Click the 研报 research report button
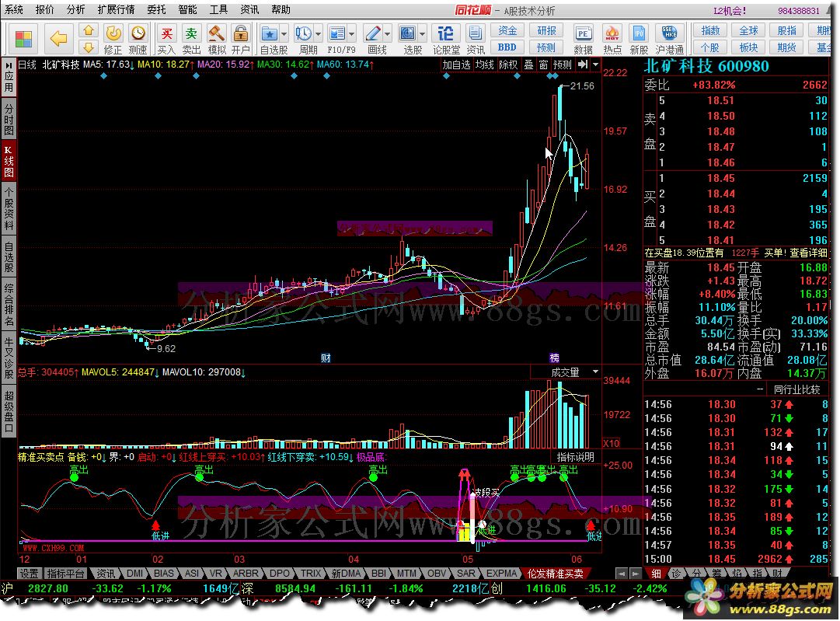This screenshot has height=621, width=840. 546,30
